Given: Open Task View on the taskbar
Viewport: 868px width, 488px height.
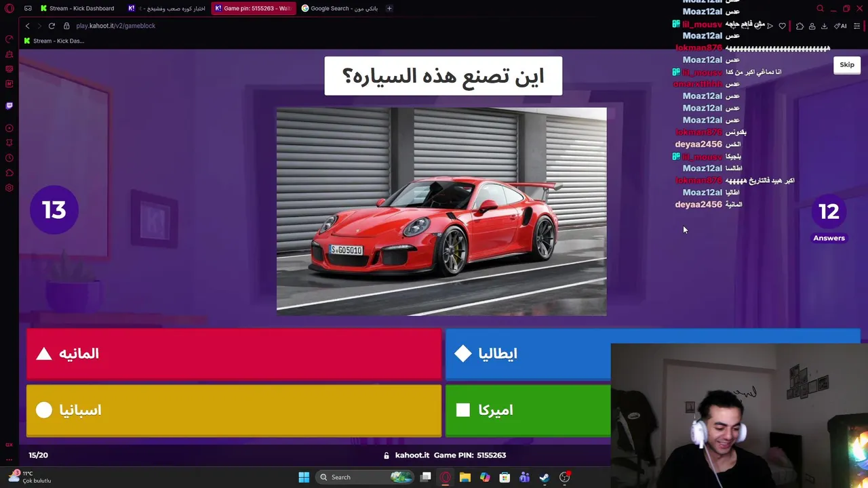Looking at the screenshot, I should [426, 477].
